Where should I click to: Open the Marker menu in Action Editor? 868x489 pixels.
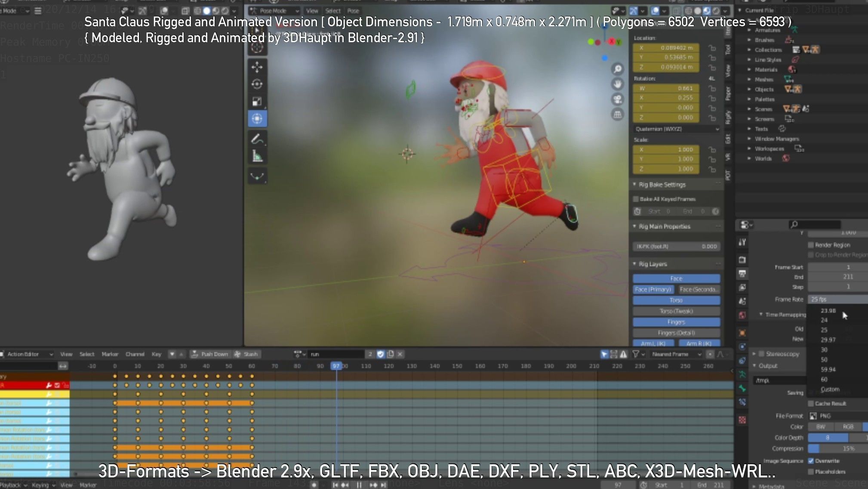[x=110, y=354]
